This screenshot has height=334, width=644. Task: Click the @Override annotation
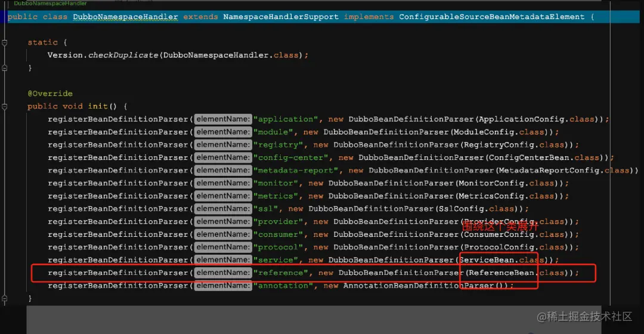[50, 94]
